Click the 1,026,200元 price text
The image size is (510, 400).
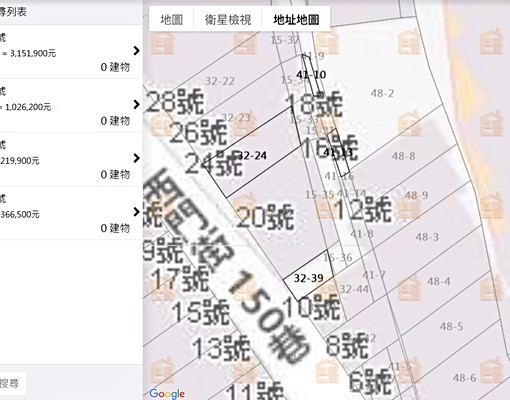(28, 107)
